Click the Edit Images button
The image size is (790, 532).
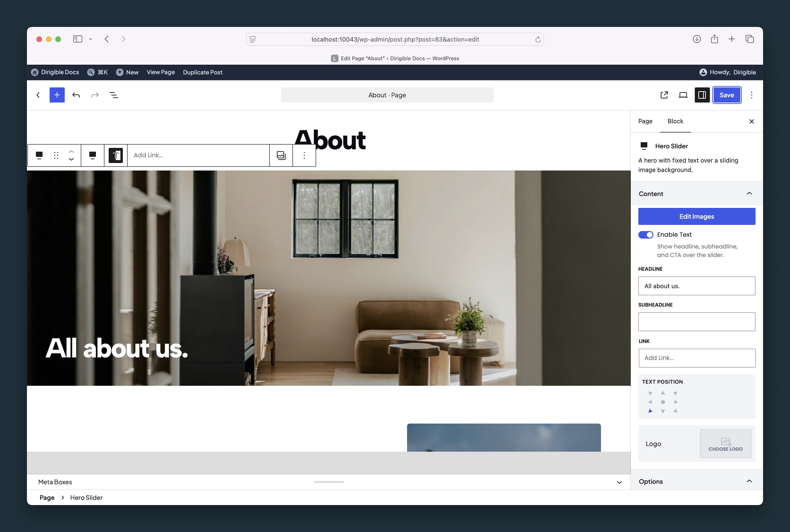point(697,216)
